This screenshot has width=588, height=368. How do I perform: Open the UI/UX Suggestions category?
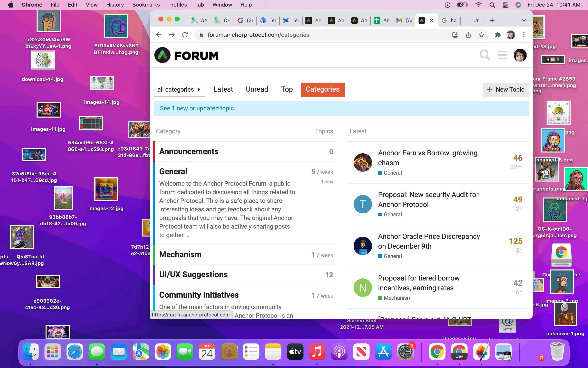[x=193, y=275]
